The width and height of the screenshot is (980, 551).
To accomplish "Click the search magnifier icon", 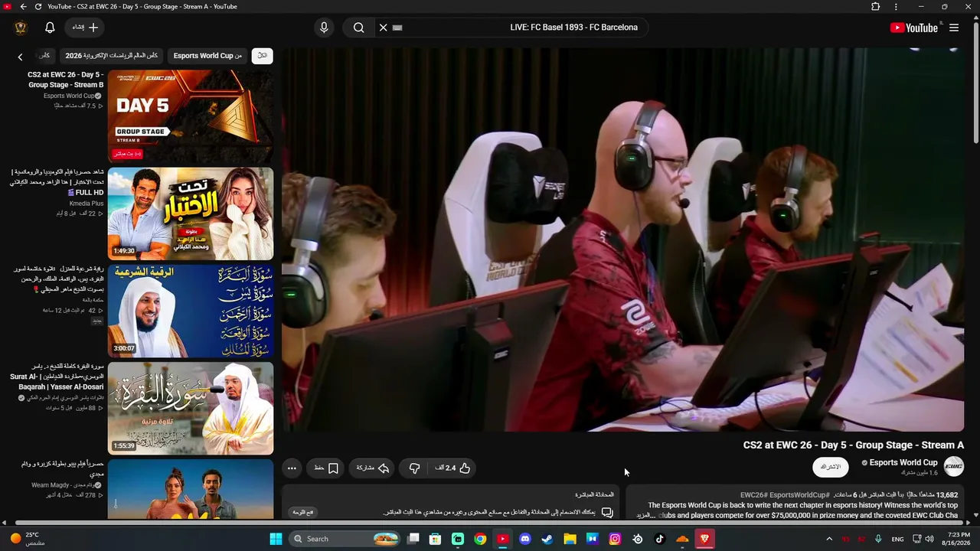I will point(358,28).
